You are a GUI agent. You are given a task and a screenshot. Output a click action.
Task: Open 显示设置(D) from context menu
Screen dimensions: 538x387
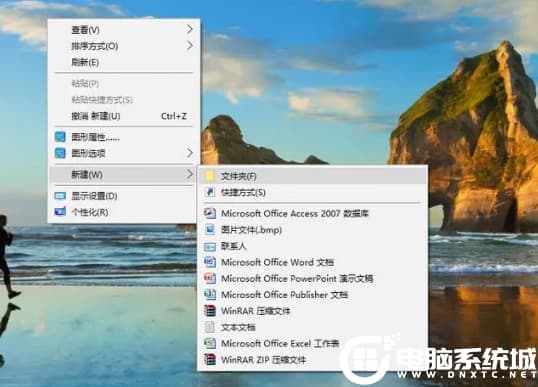coord(124,196)
